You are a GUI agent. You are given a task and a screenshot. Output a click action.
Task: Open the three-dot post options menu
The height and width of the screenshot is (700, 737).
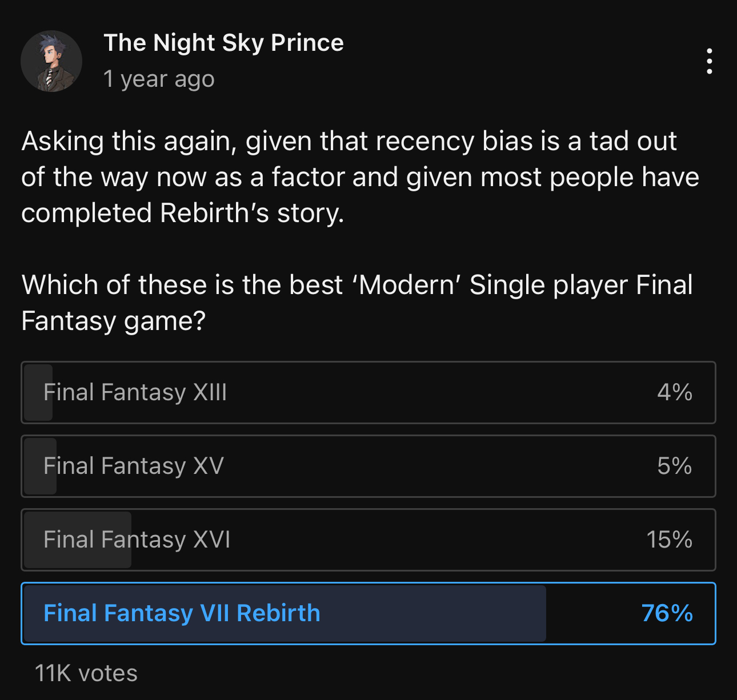click(709, 61)
